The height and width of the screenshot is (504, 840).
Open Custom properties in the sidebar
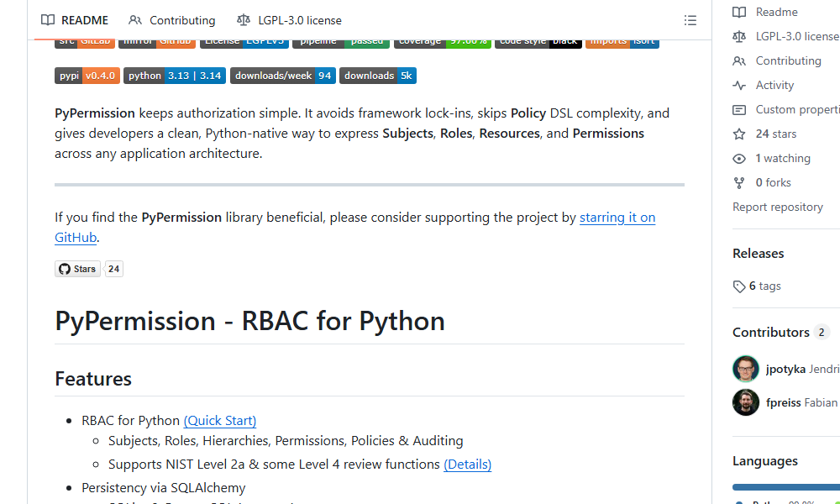[x=798, y=109]
